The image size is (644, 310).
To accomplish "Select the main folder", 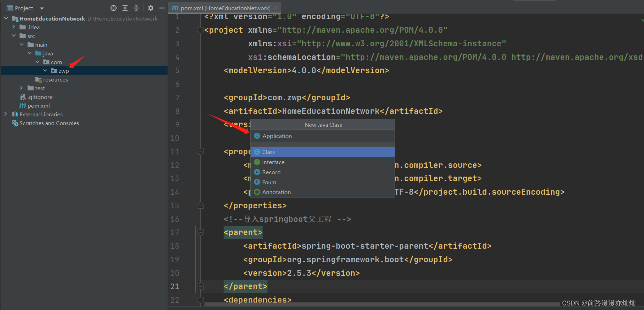I will click(41, 45).
